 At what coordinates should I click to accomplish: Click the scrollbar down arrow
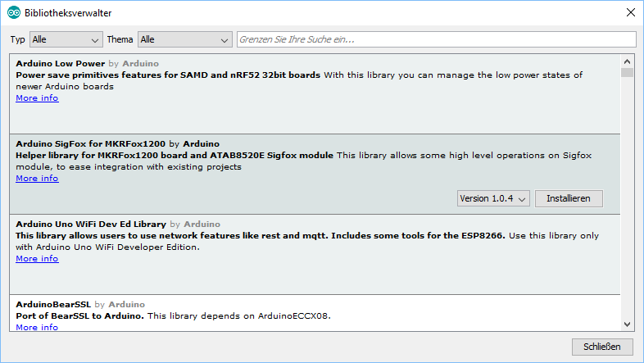pos(627,324)
